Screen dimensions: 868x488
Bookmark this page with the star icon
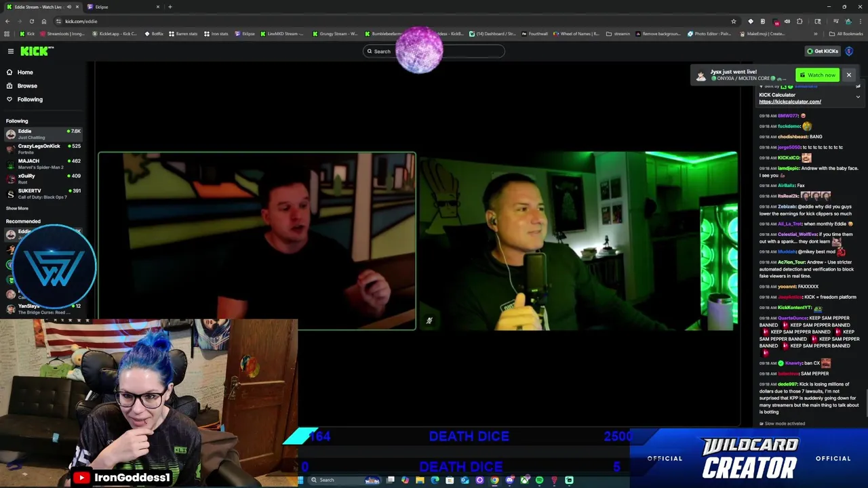pyautogui.click(x=733, y=21)
